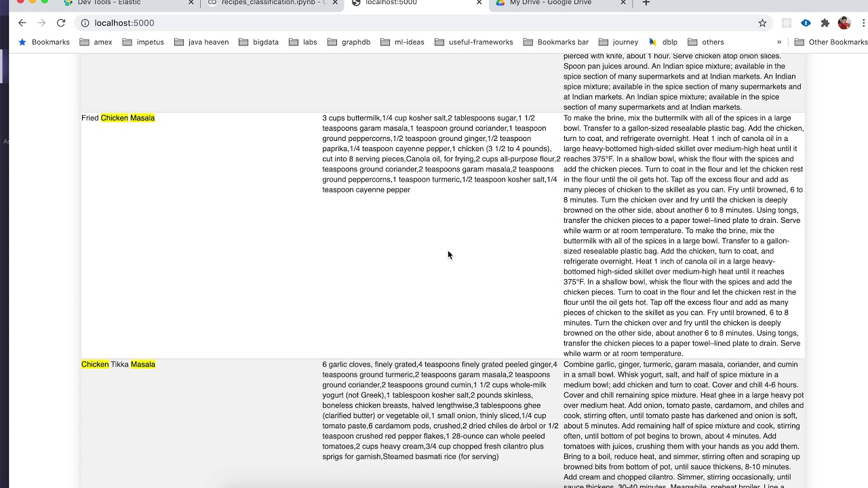The height and width of the screenshot is (488, 868).
Task: Open the bigdata bookmark folder
Action: (258, 42)
